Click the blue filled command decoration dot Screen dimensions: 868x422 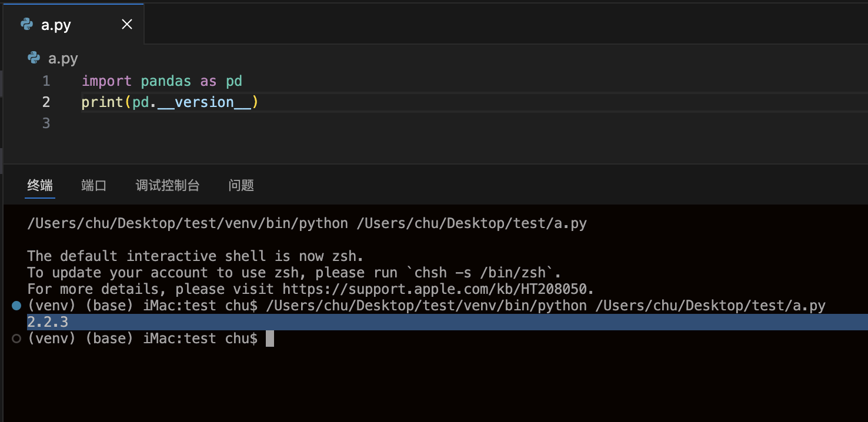16,306
